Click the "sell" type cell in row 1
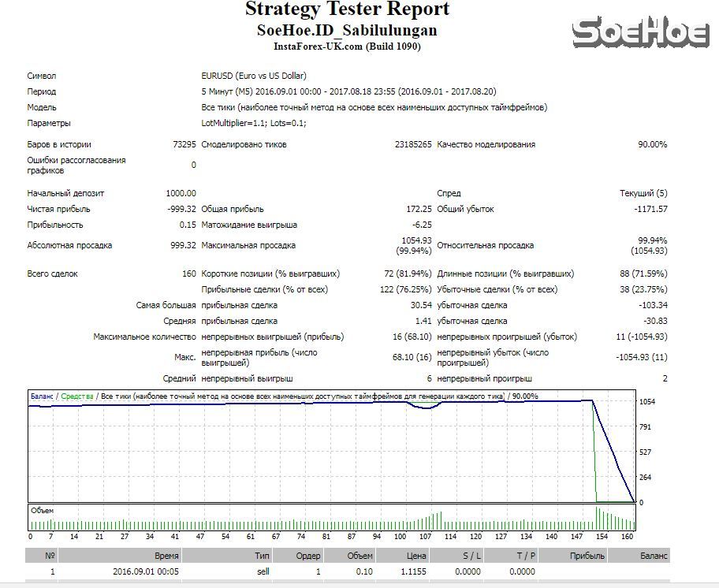The height and width of the screenshot is (588, 719). (x=263, y=571)
